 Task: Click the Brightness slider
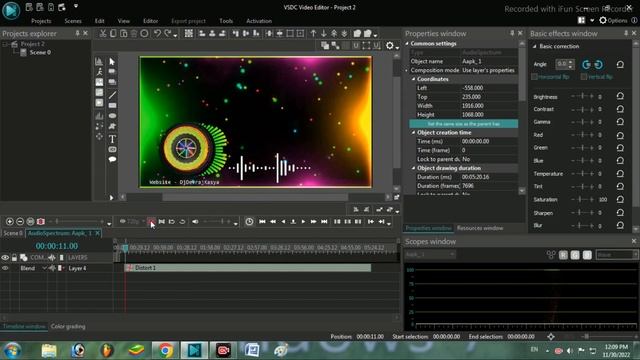pos(583,96)
